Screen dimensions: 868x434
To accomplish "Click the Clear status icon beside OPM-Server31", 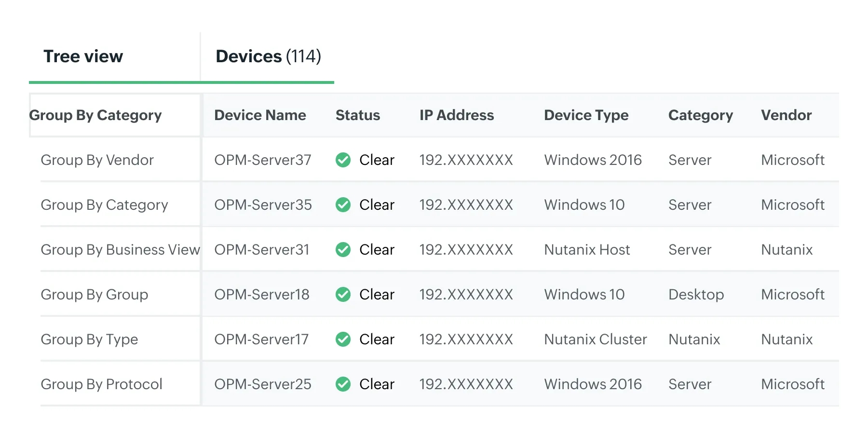I will pyautogui.click(x=343, y=249).
